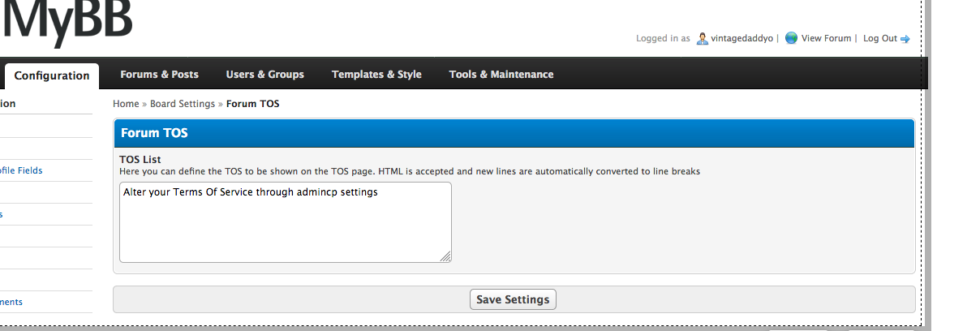The image size is (980, 331).
Task: Open the Profile Fields sidebar link
Action: [23, 170]
